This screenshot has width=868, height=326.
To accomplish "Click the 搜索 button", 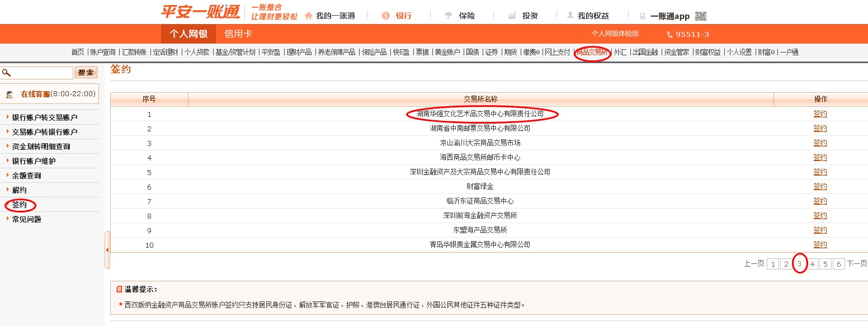I will pos(86,73).
